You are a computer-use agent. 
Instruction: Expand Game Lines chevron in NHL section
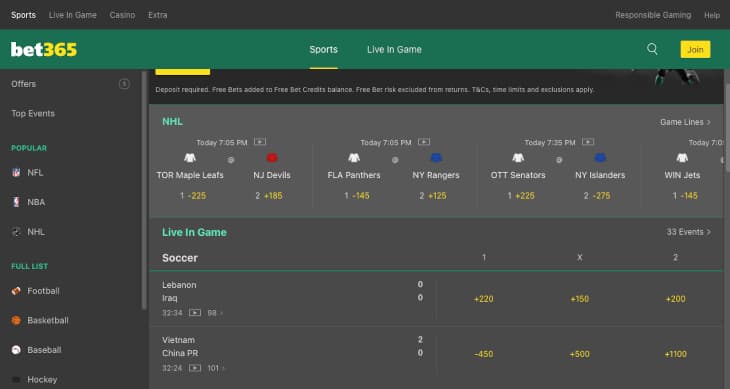pyautogui.click(x=709, y=122)
